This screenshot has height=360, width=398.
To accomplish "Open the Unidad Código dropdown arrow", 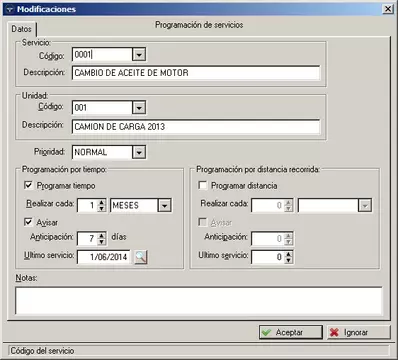I will (x=139, y=108).
